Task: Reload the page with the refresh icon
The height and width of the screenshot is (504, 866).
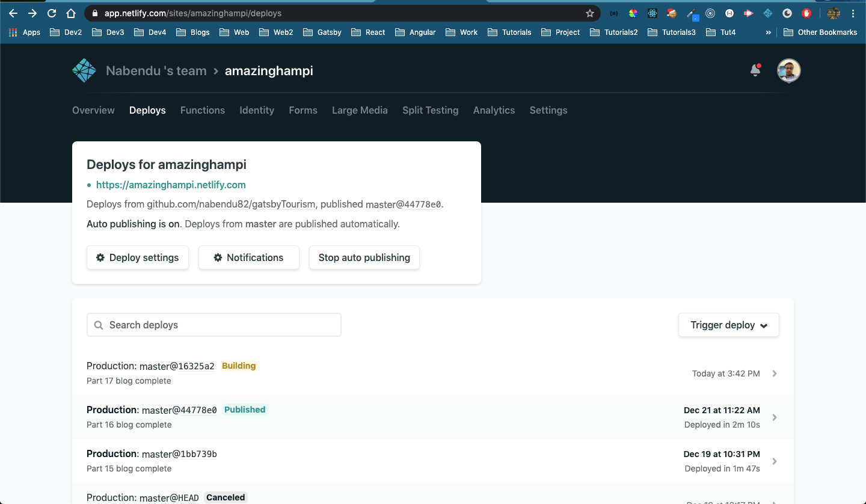Action: pos(52,13)
